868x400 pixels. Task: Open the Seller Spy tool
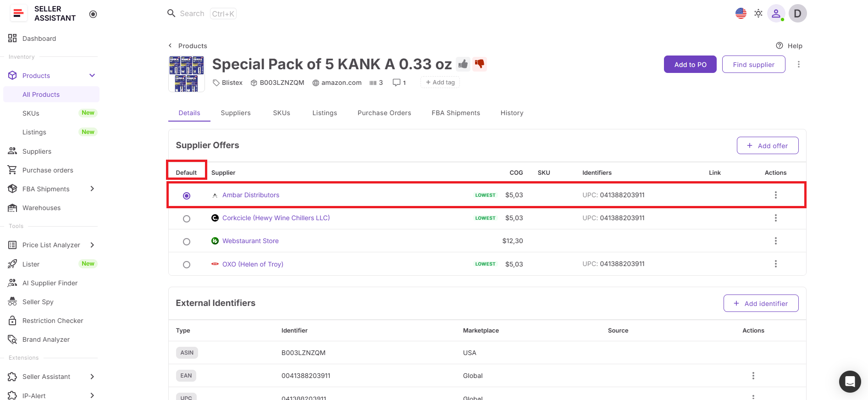(x=38, y=302)
